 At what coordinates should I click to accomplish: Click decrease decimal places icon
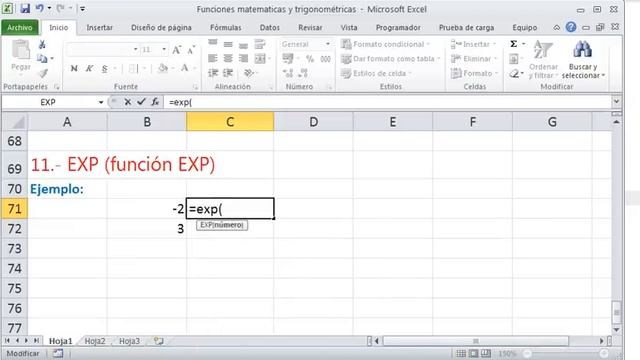pos(303,73)
